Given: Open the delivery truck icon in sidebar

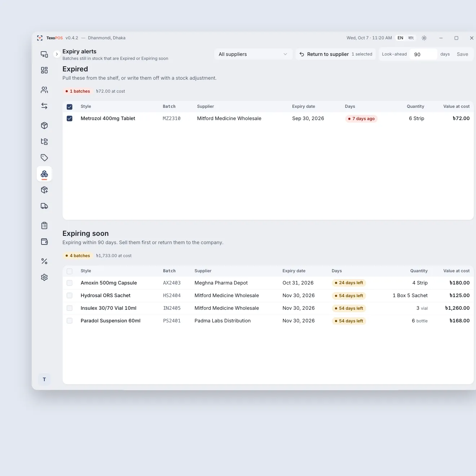Looking at the screenshot, I should [44, 206].
